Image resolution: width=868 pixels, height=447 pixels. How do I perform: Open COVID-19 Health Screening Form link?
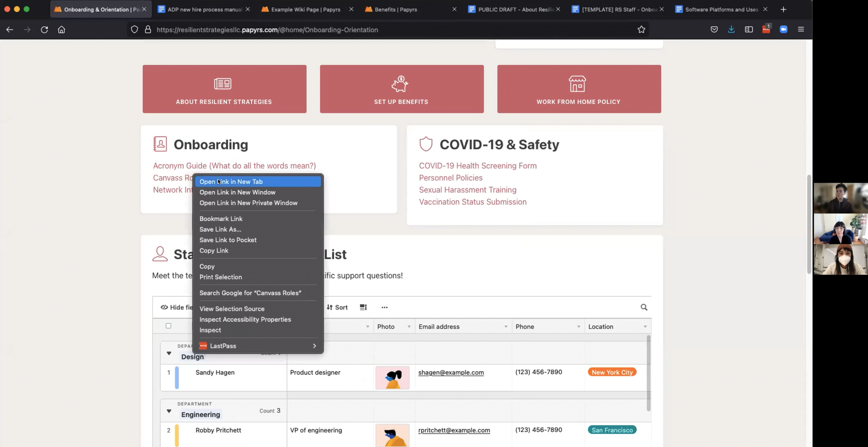coord(477,166)
